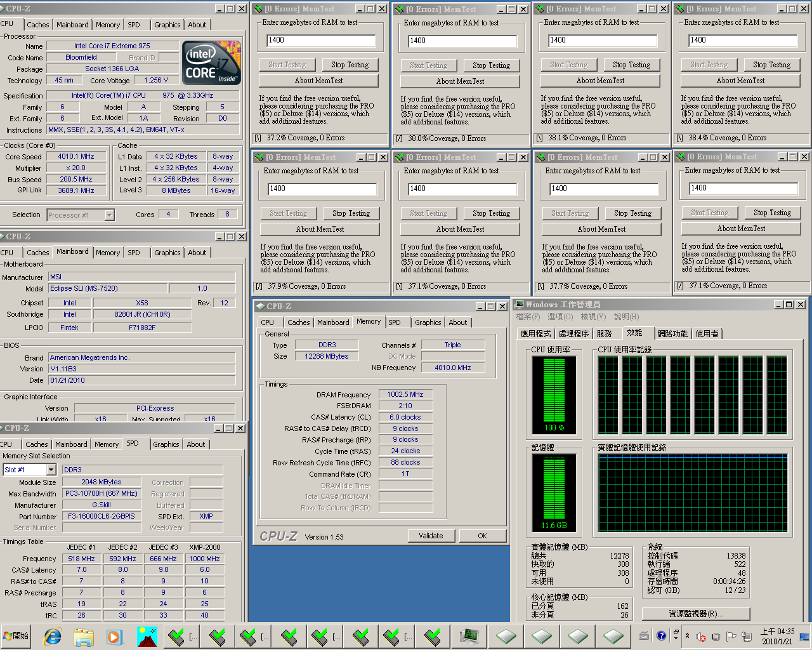Switch to 服務 tab in Task Manager

(x=605, y=333)
